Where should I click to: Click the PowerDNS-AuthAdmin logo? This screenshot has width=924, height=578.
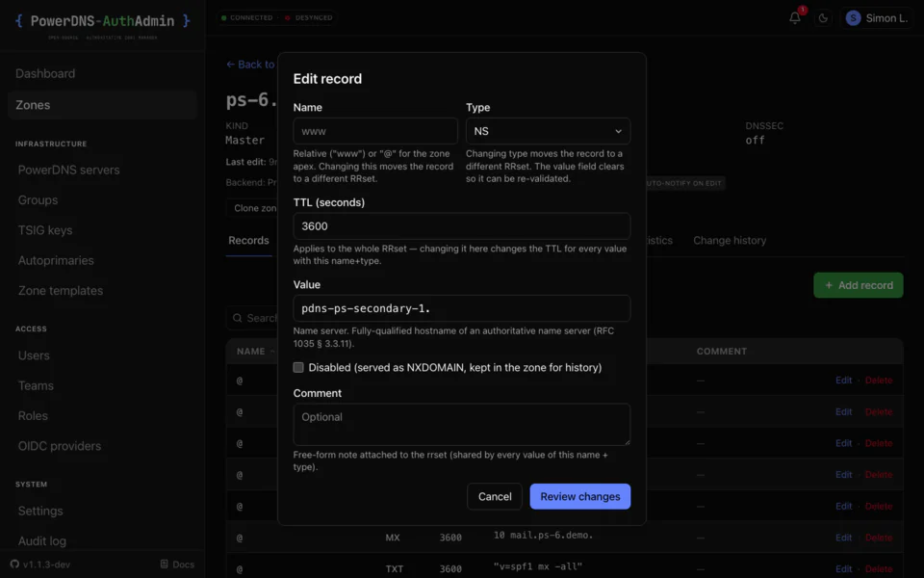103,21
